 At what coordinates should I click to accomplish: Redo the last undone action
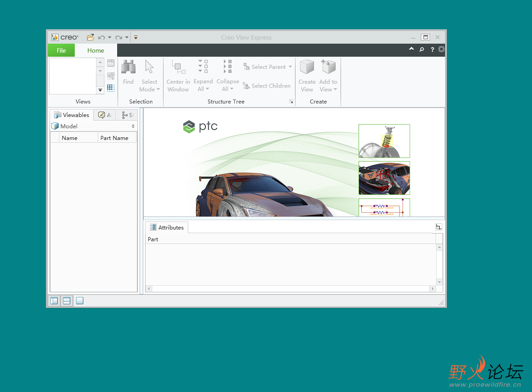pyautogui.click(x=118, y=37)
